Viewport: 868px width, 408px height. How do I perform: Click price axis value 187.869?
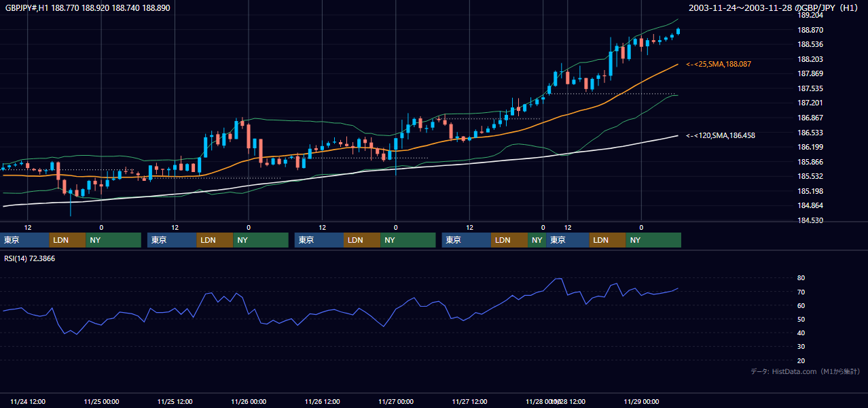(x=810, y=73)
